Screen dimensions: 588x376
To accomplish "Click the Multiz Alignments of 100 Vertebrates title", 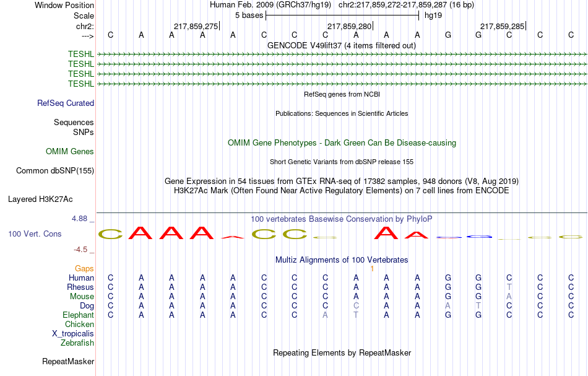I will pyautogui.click(x=342, y=260).
